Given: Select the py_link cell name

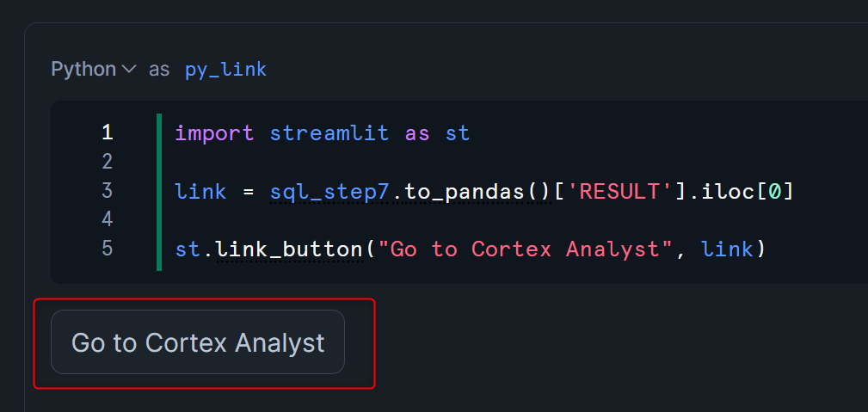Looking at the screenshot, I should 226,70.
